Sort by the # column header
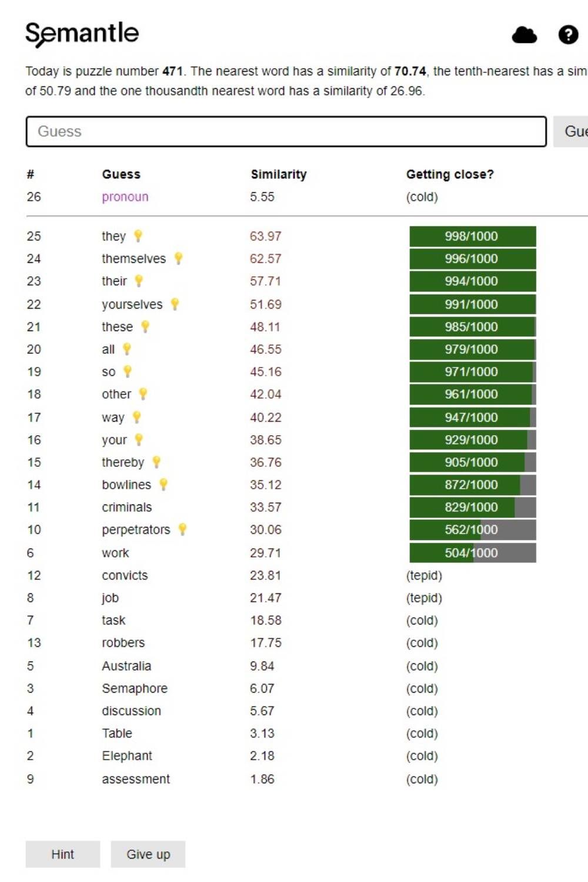 click(31, 174)
